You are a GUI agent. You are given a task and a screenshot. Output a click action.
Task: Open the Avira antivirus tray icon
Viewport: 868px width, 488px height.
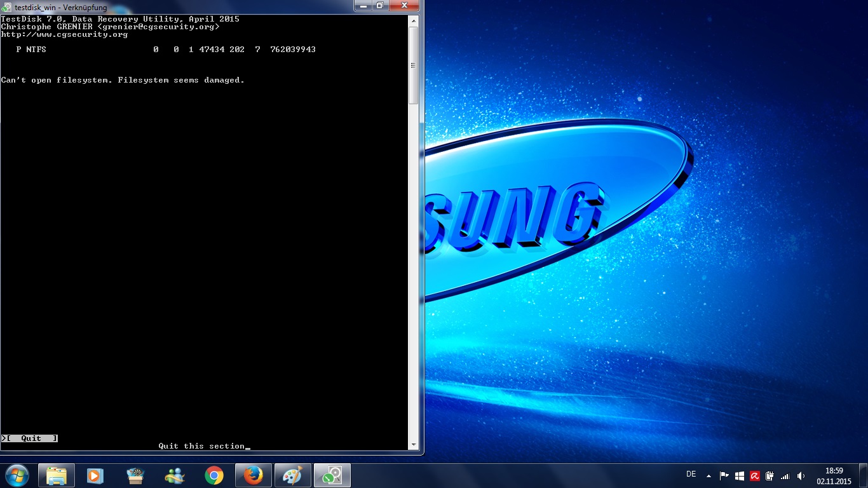(755, 475)
